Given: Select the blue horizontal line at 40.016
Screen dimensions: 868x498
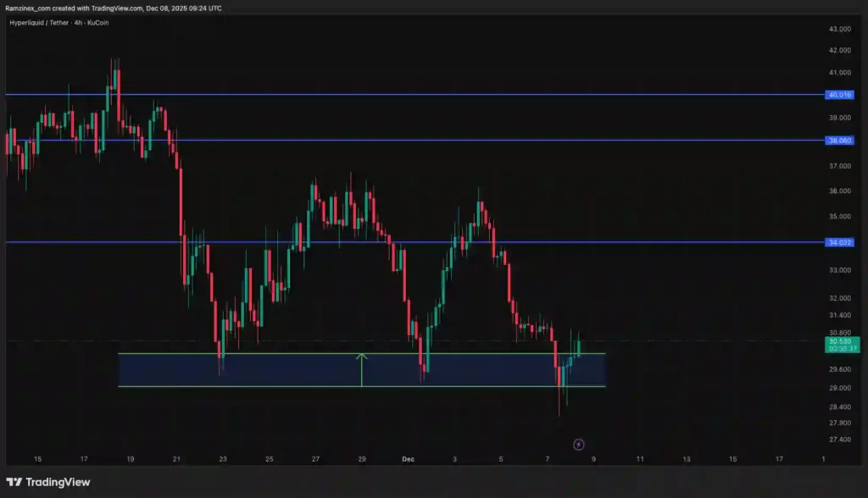Looking at the screenshot, I should (424, 95).
